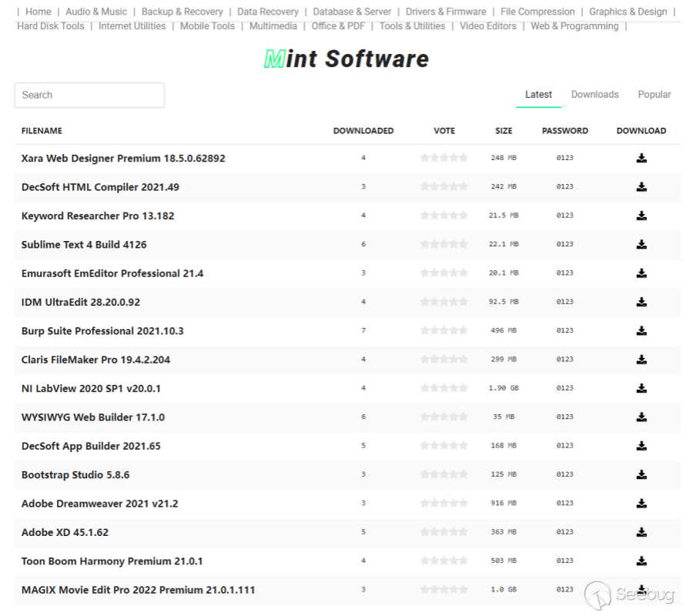Select the Latest tab
Viewport: 696px width, 616px height.
[x=538, y=95]
